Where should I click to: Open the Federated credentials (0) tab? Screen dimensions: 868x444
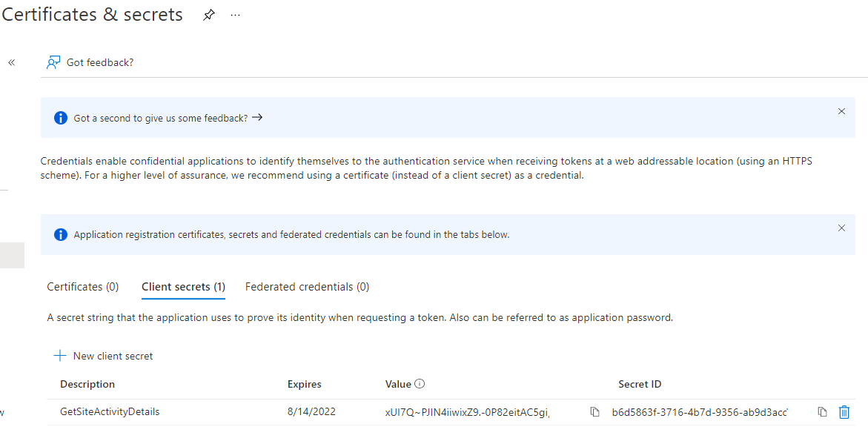(307, 287)
